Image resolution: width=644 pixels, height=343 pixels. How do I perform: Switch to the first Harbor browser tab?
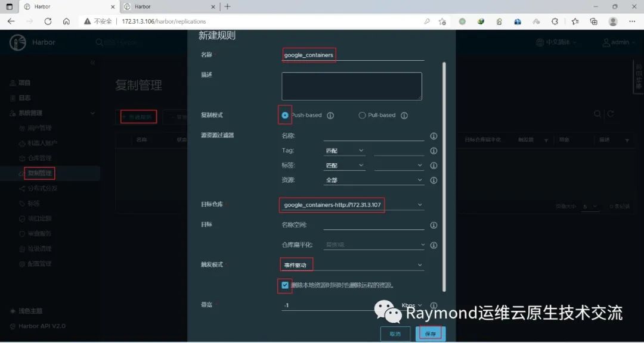(x=69, y=7)
